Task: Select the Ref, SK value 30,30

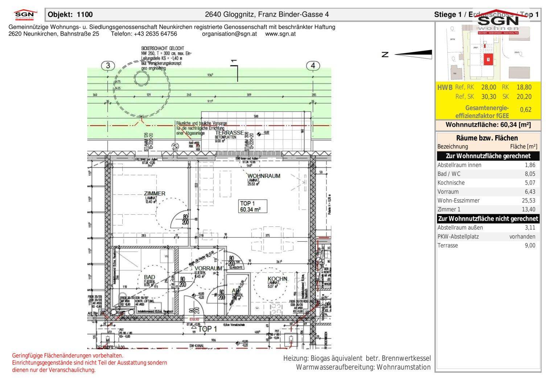Action: tap(489, 97)
